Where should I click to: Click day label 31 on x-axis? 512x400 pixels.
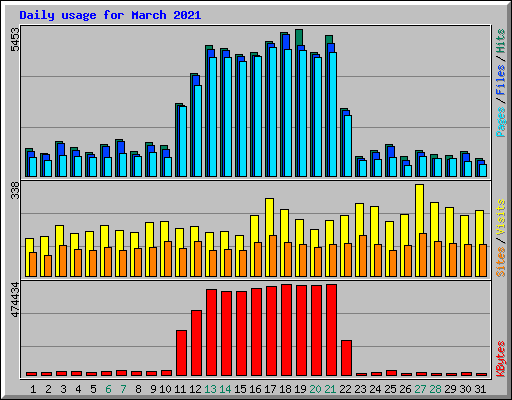480,389
